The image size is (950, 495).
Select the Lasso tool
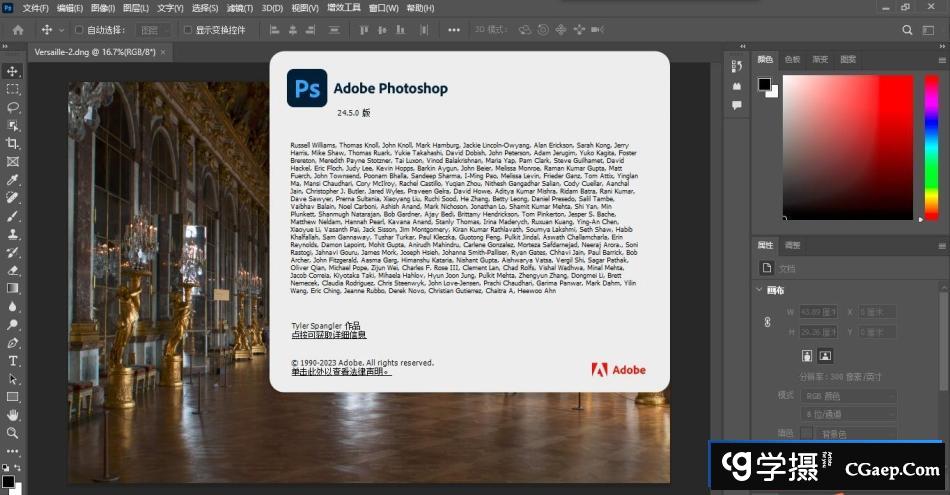[x=13, y=107]
